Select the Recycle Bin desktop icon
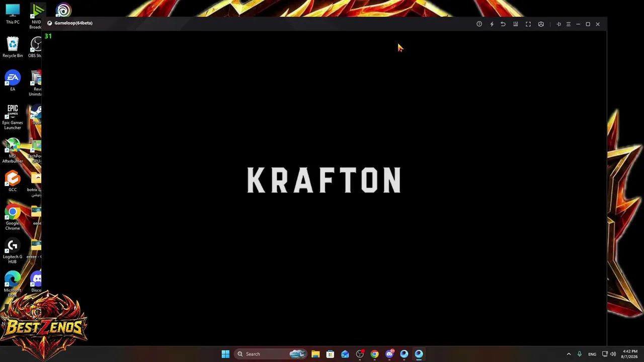Viewport: 644px width, 362px height. point(13,47)
